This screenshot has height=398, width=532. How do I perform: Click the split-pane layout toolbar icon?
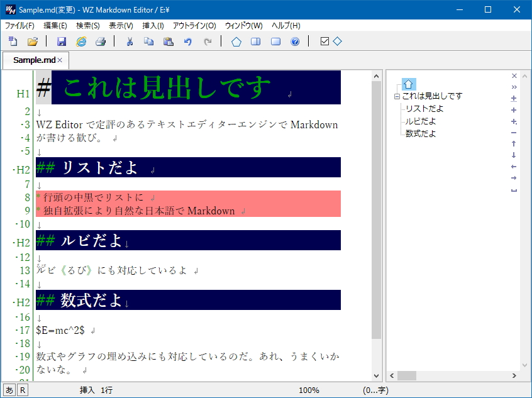(256, 41)
